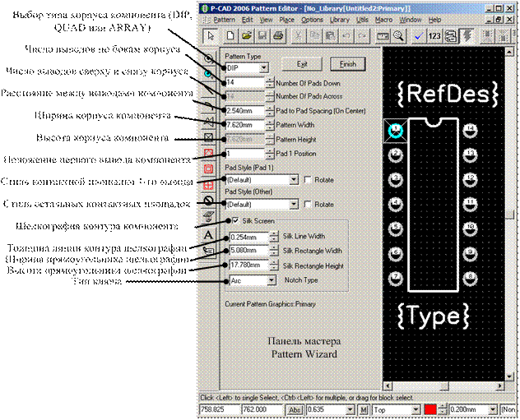Click the Paste toolbar icon
Image resolution: width=520 pixels, height=420 pixels.
pos(330,35)
